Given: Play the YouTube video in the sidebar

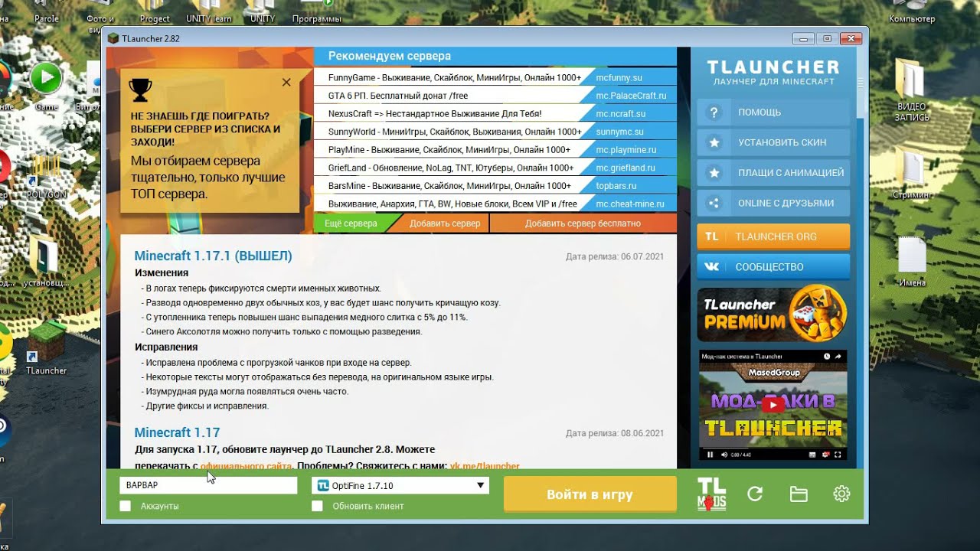Looking at the screenshot, I should click(773, 405).
